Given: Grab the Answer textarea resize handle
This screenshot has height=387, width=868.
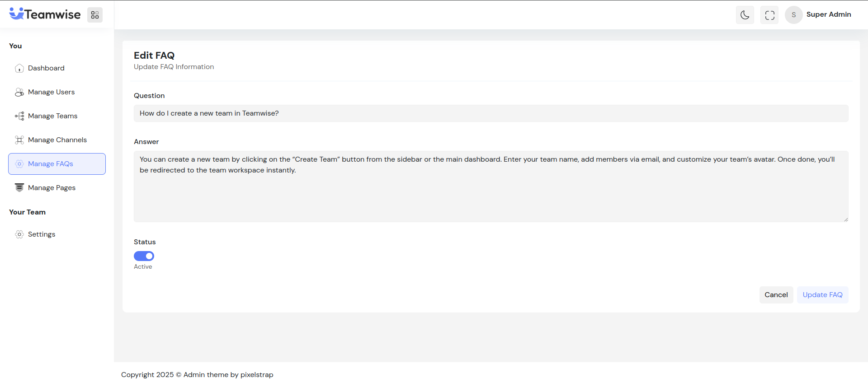Looking at the screenshot, I should [845, 219].
